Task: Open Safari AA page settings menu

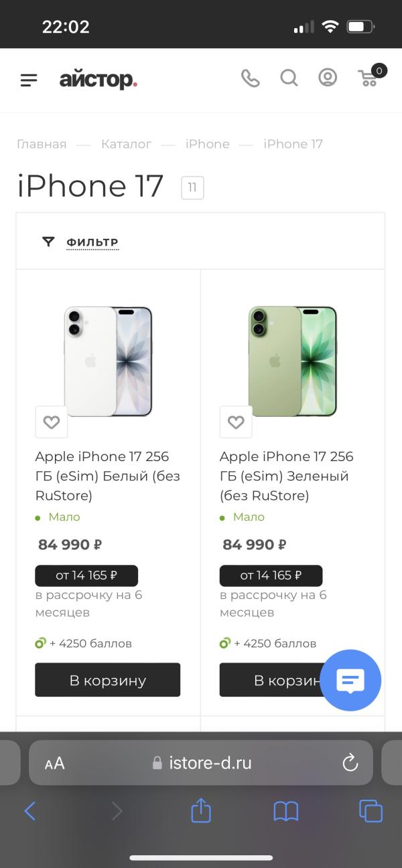Action: tap(55, 763)
